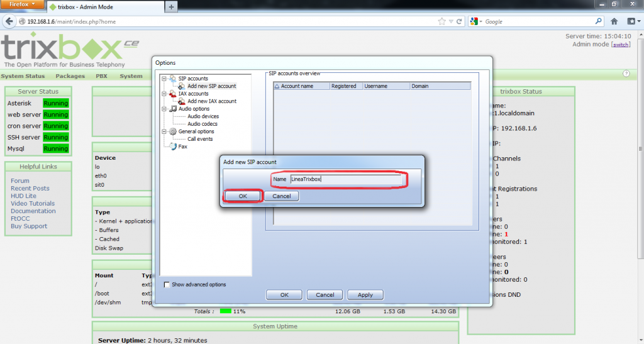Screen dimensions: 644x344
Task: Click the disk usage 11% bar
Action: [x=226, y=311]
